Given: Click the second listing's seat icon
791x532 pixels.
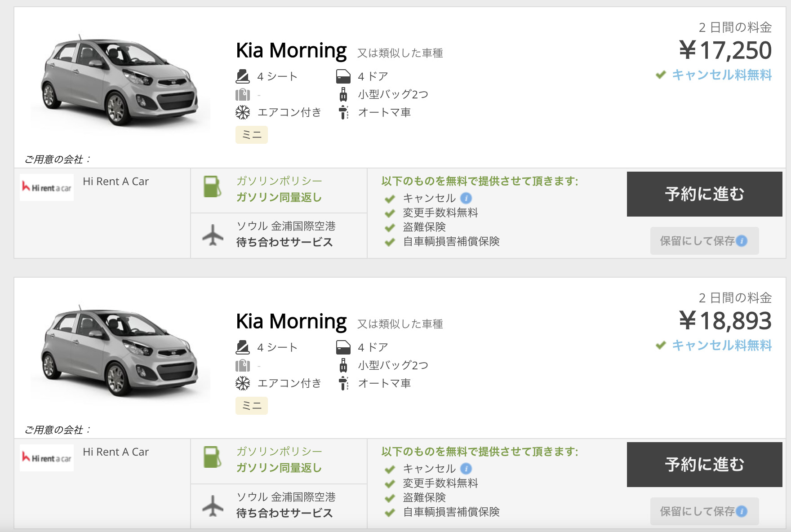Looking at the screenshot, I should coord(243,347).
